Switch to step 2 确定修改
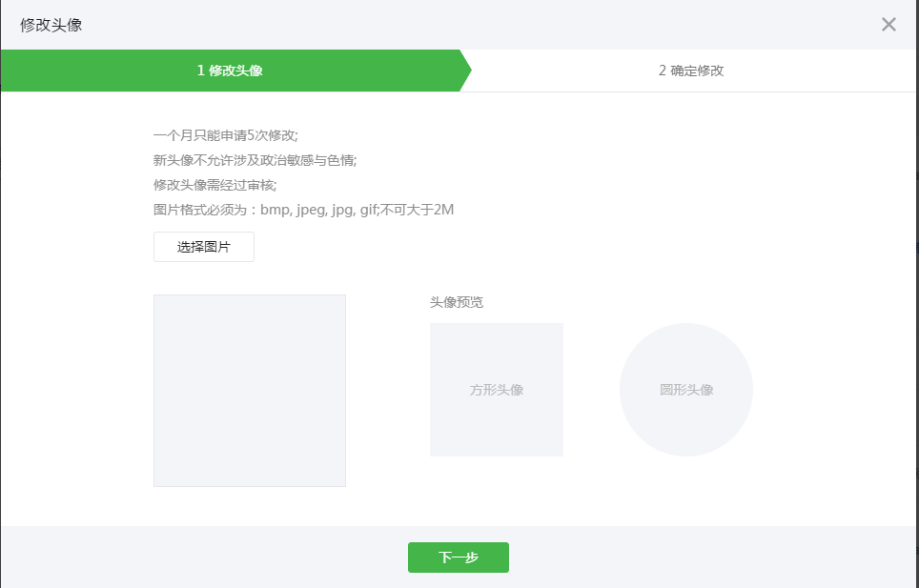This screenshot has width=919, height=588. pyautogui.click(x=688, y=71)
